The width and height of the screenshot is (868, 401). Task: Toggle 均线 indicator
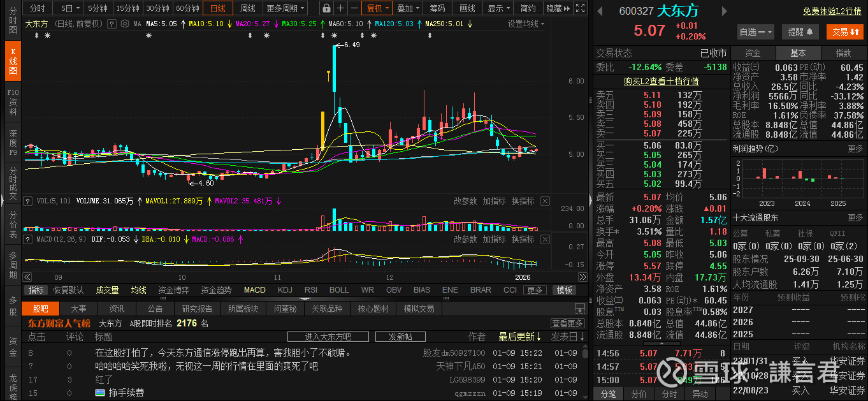coord(139,290)
